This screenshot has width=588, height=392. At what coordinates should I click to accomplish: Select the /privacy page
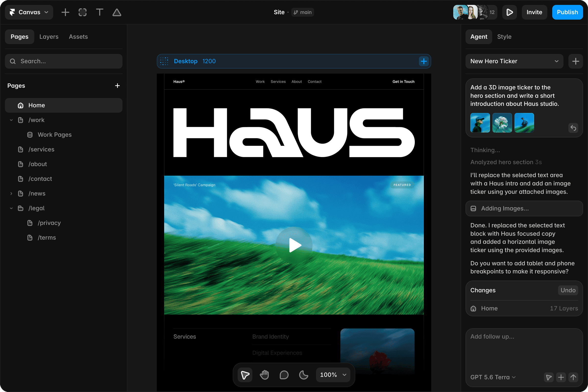point(49,223)
